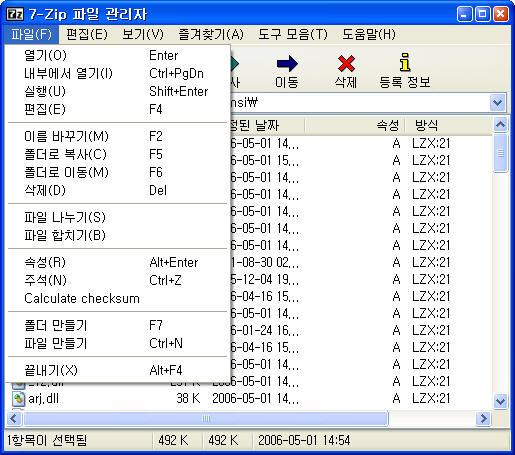515x455 pixels.
Task: Choose 파일 나누기(S) split entry
Action: (x=117, y=217)
